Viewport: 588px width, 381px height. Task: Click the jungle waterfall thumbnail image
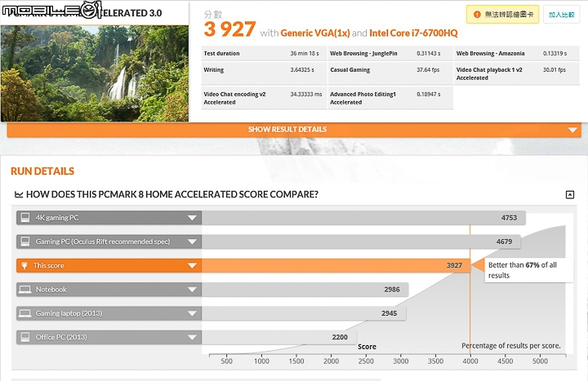pos(95,73)
